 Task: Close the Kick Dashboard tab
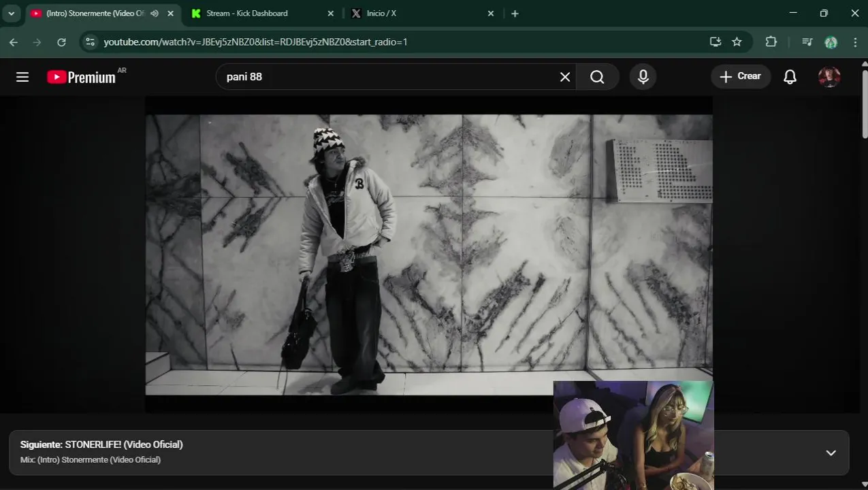[331, 14]
